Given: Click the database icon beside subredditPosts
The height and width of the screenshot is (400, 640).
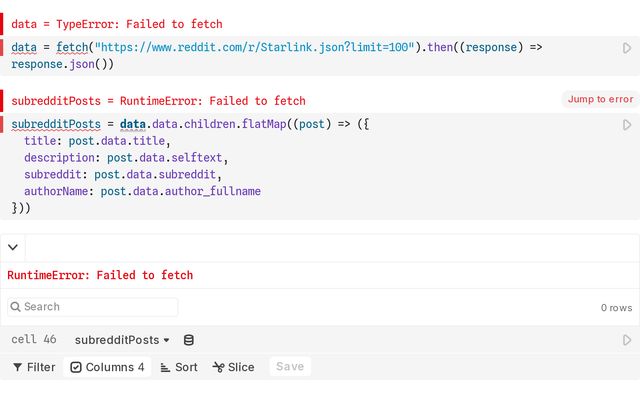Looking at the screenshot, I should 189,340.
